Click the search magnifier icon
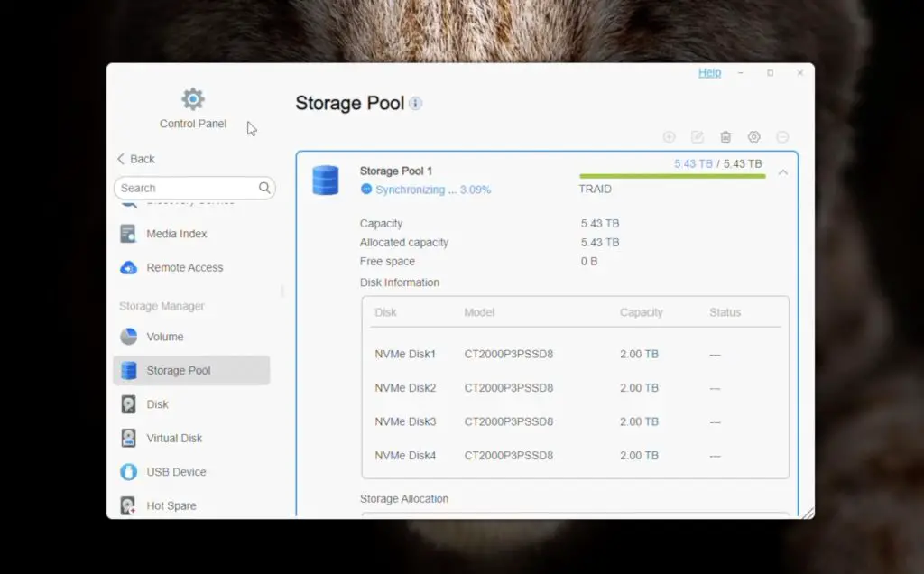Image resolution: width=924 pixels, height=574 pixels. (264, 188)
